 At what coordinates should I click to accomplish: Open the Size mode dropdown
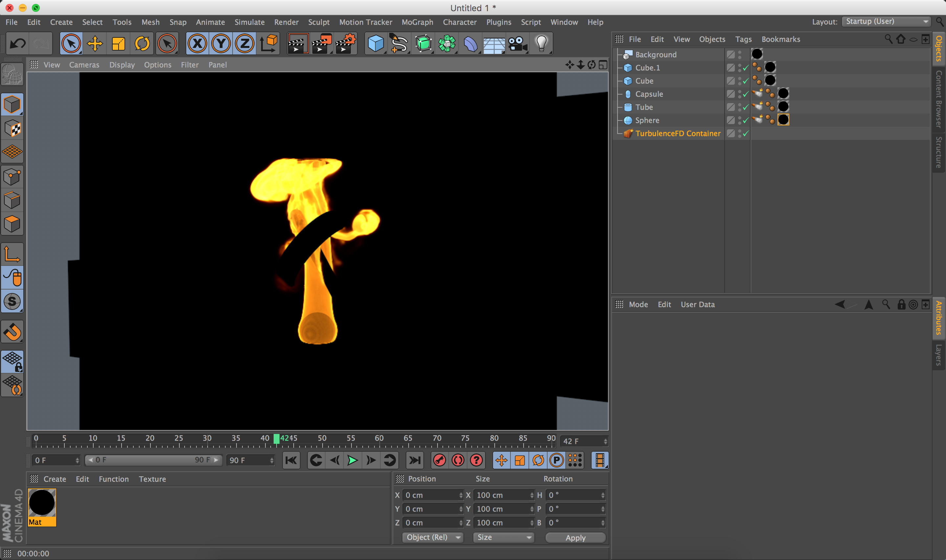click(504, 537)
